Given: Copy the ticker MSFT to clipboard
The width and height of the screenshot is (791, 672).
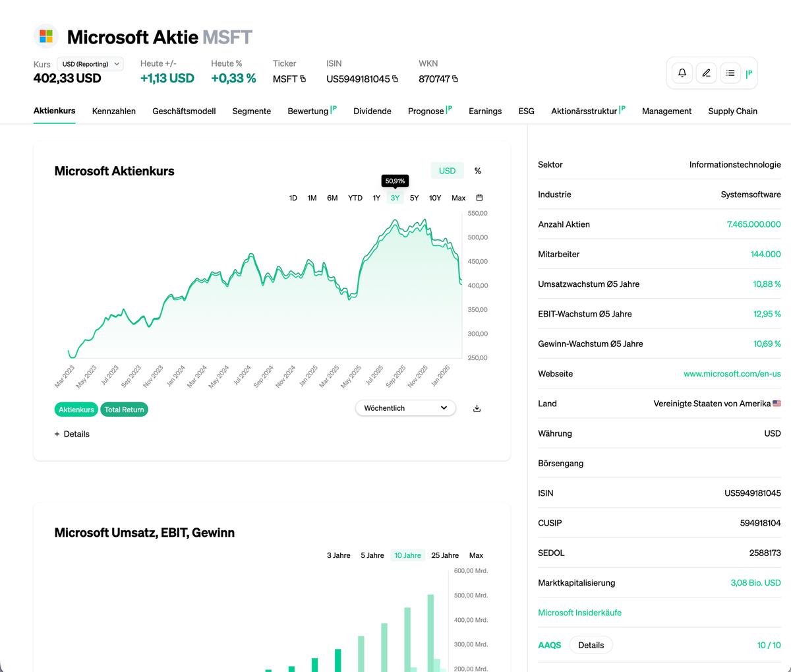Looking at the screenshot, I should [x=304, y=78].
